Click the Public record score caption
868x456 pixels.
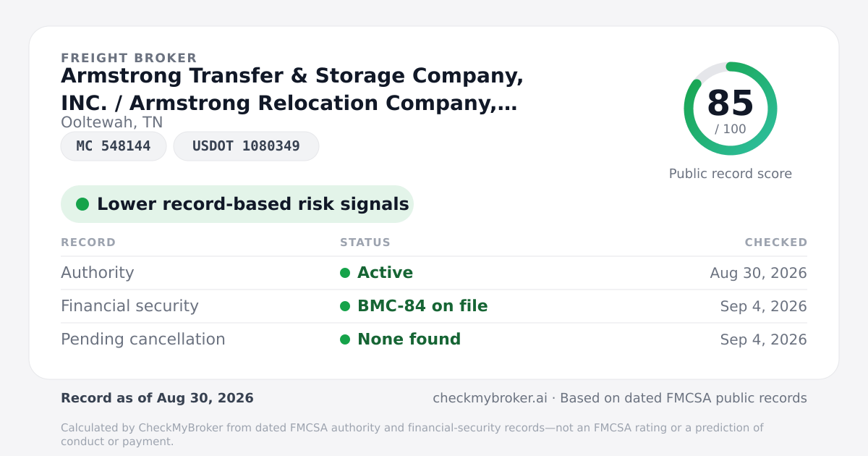click(731, 174)
